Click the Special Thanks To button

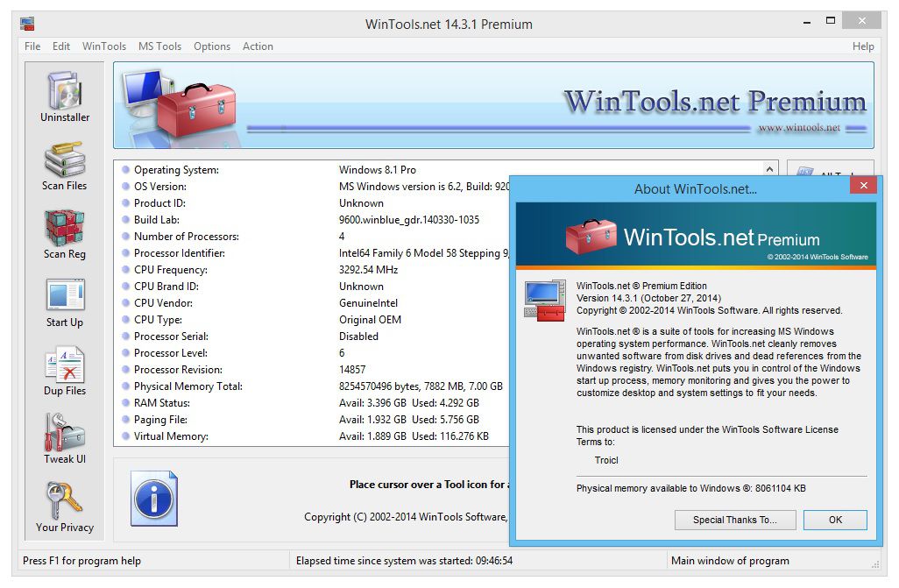click(x=734, y=520)
